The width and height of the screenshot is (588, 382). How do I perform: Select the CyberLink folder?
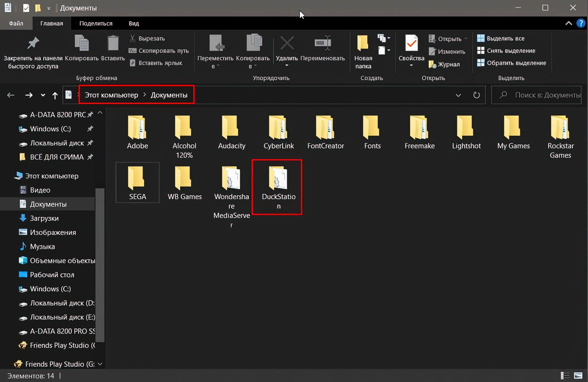278,132
